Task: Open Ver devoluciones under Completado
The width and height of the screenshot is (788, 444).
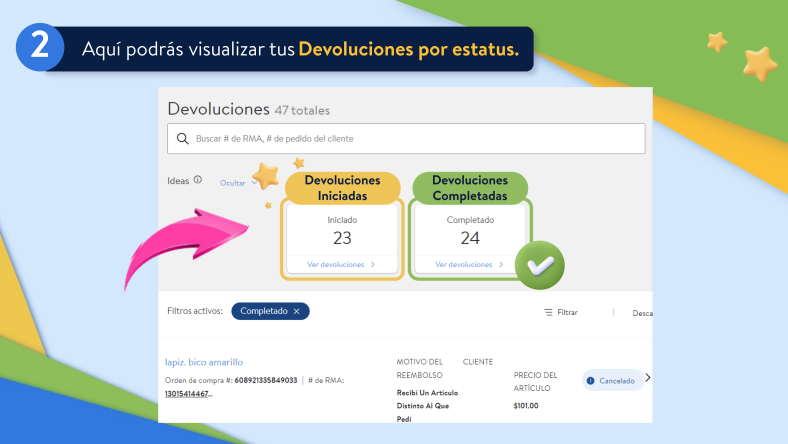Action: [x=468, y=264]
